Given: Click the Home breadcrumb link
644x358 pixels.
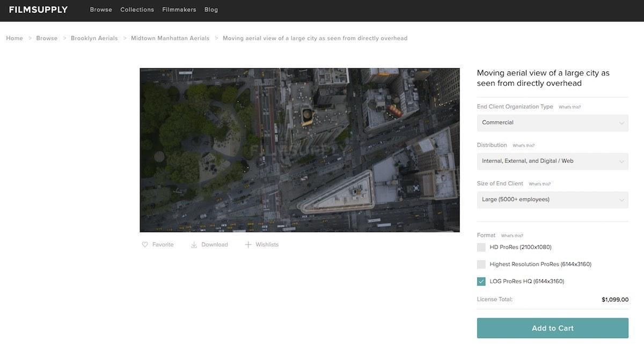Looking at the screenshot, I should coord(14,39).
